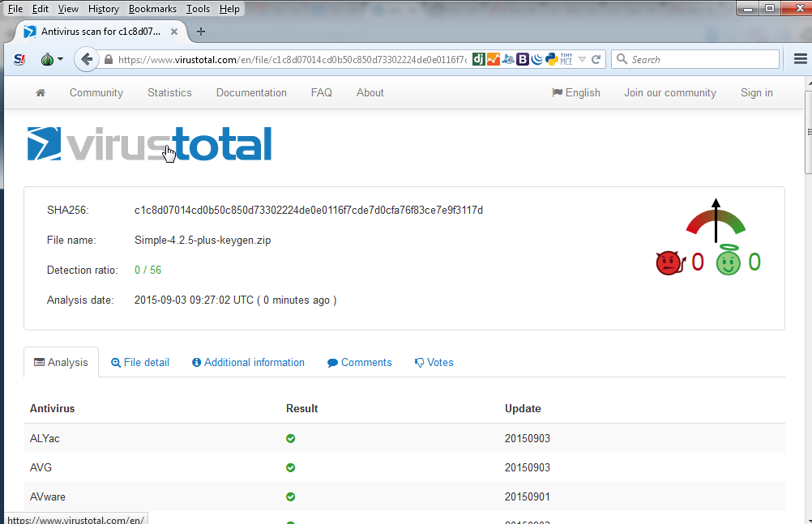This screenshot has width=812, height=524.
Task: Click the home icon in the site navbar
Action: (41, 93)
